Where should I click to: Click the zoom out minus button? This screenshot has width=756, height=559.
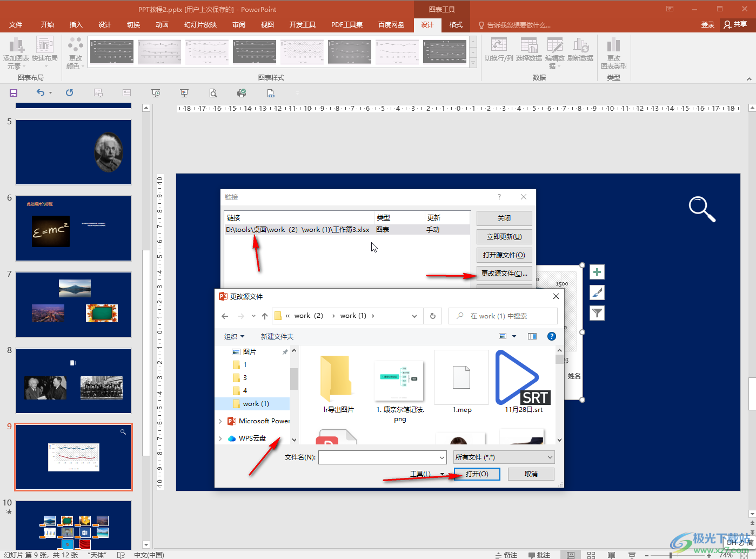click(647, 555)
